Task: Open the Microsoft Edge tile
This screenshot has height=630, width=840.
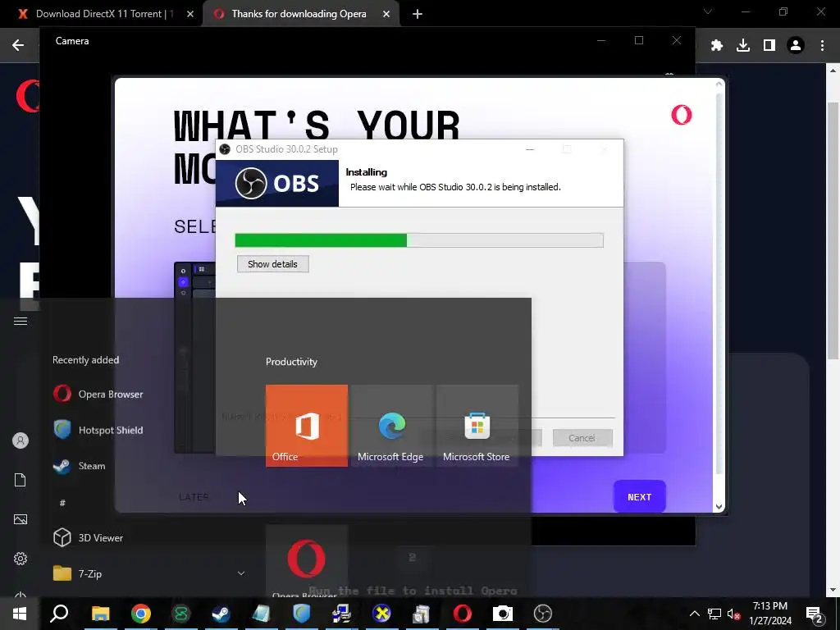Action: (391, 426)
